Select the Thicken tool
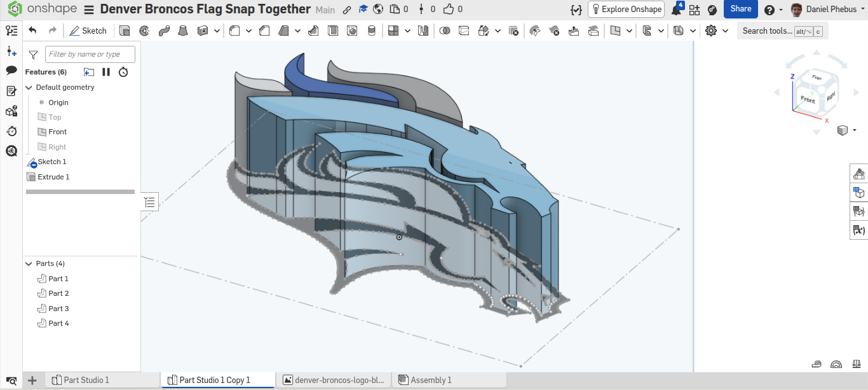 pyautogui.click(x=203, y=31)
